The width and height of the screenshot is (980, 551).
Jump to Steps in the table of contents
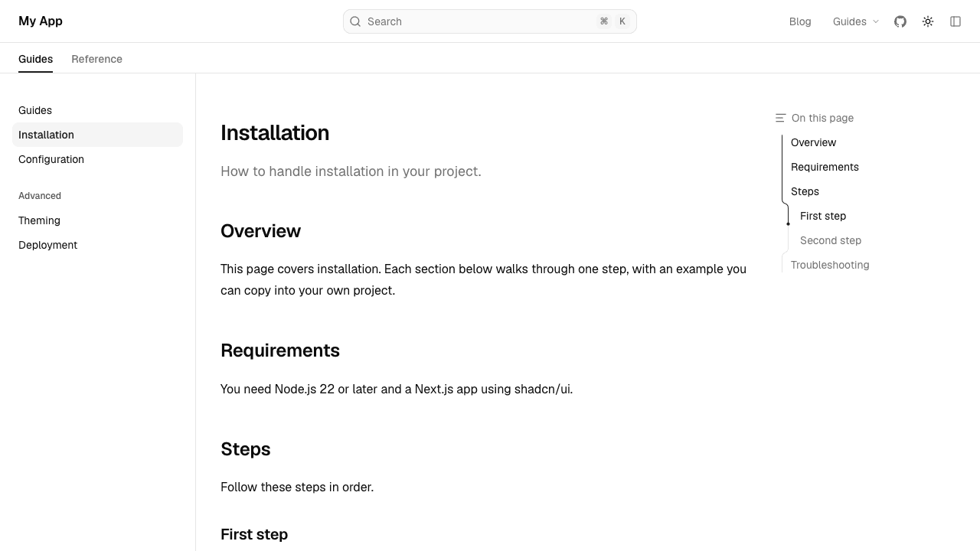point(805,191)
